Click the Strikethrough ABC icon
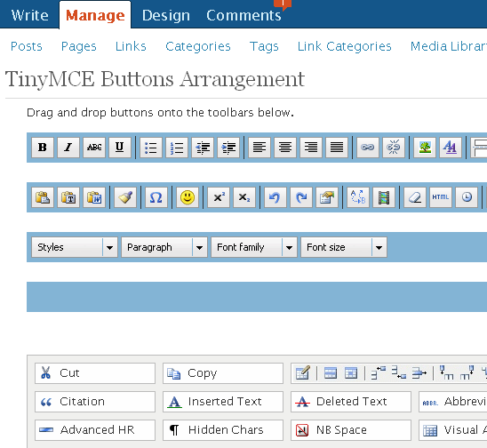Viewport: 487px width, 448px height. coord(94,148)
